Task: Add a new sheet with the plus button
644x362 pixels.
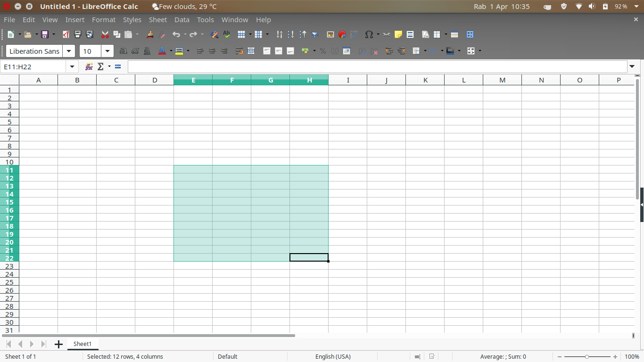Action: coord(58,344)
